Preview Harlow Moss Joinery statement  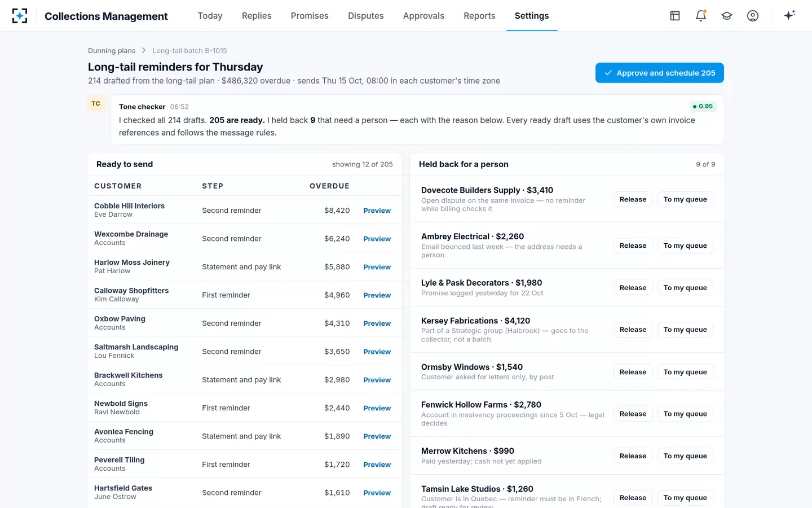pyautogui.click(x=377, y=267)
